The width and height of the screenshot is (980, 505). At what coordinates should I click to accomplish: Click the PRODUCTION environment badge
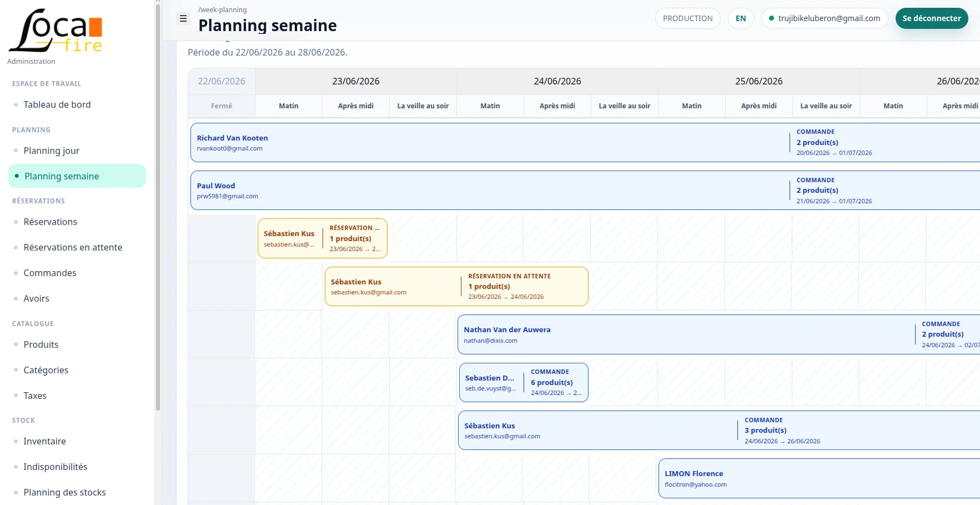687,18
